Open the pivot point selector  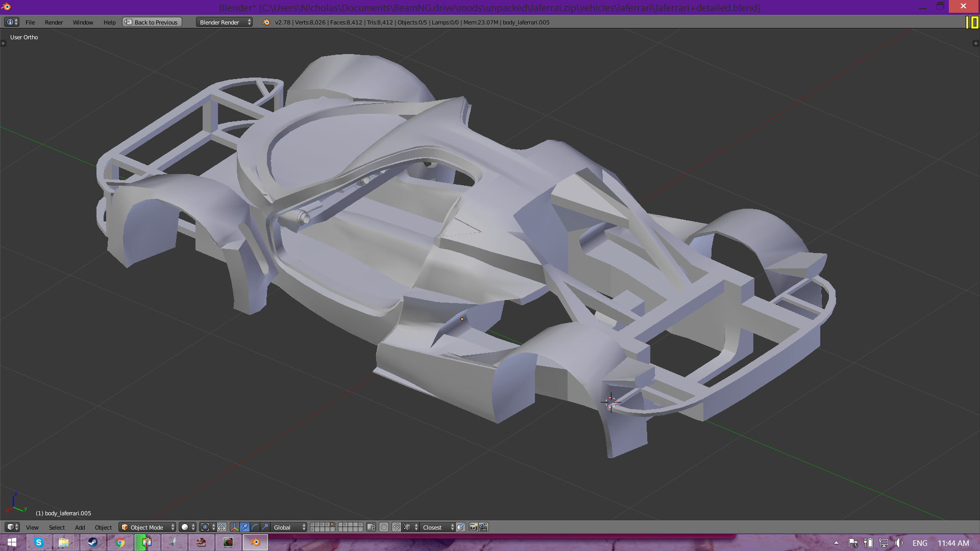coord(208,528)
